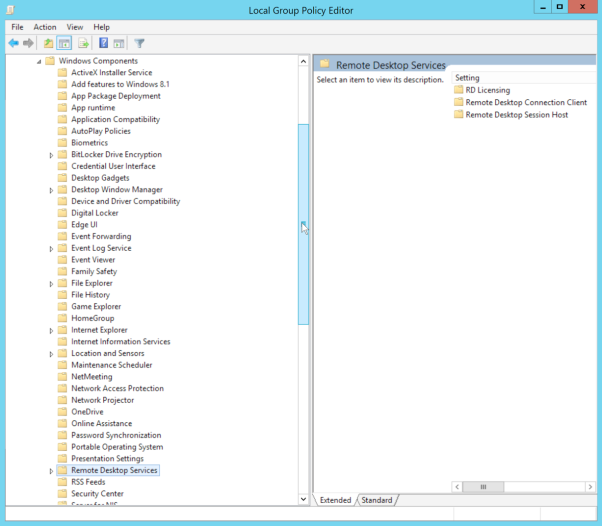The image size is (602, 526).
Task: Toggle the Show/Hide Console Tree icon
Action: (x=64, y=43)
